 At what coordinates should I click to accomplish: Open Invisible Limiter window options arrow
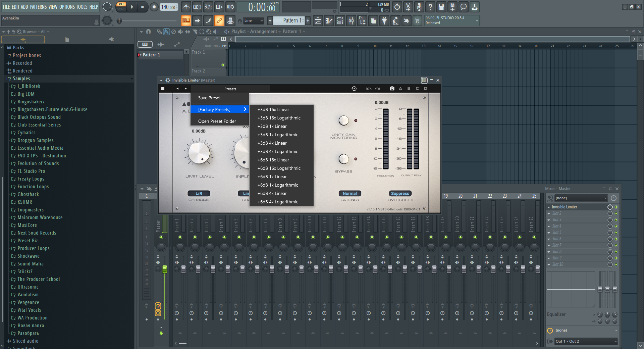161,81
